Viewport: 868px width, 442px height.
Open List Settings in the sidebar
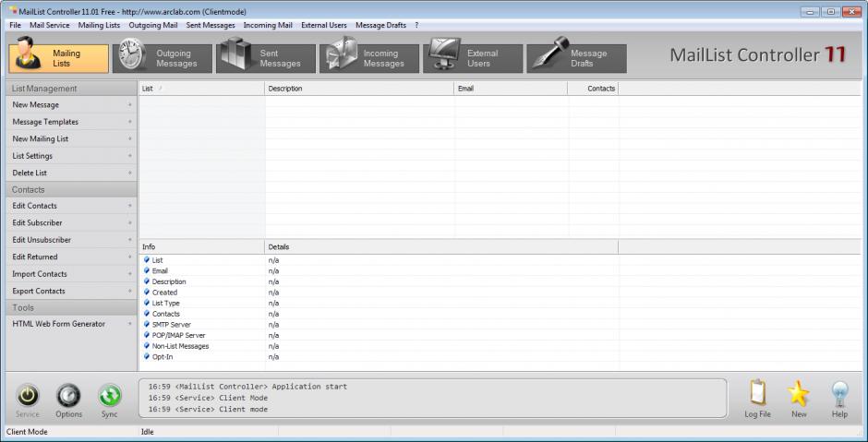(x=71, y=156)
